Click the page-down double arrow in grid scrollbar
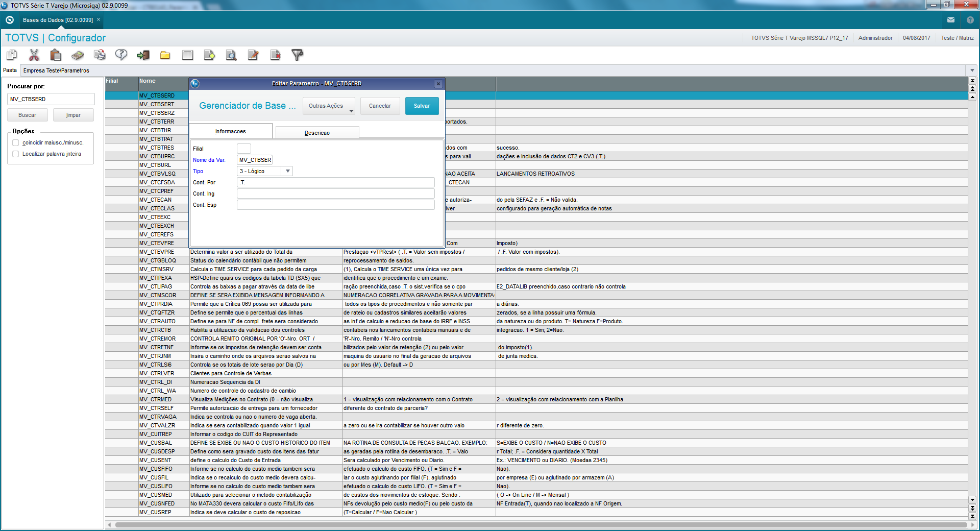Viewport: 980px width, 531px height. [972, 508]
